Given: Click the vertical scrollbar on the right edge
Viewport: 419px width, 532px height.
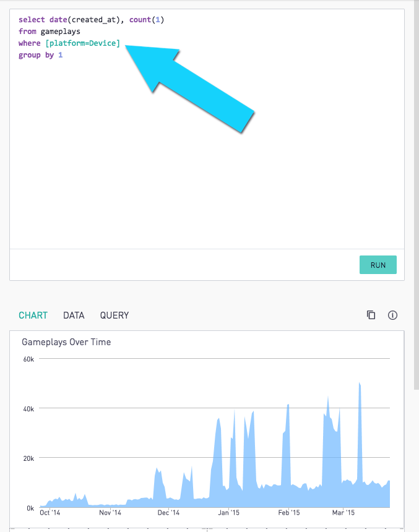Looking at the screenshot, I should 417,195.
